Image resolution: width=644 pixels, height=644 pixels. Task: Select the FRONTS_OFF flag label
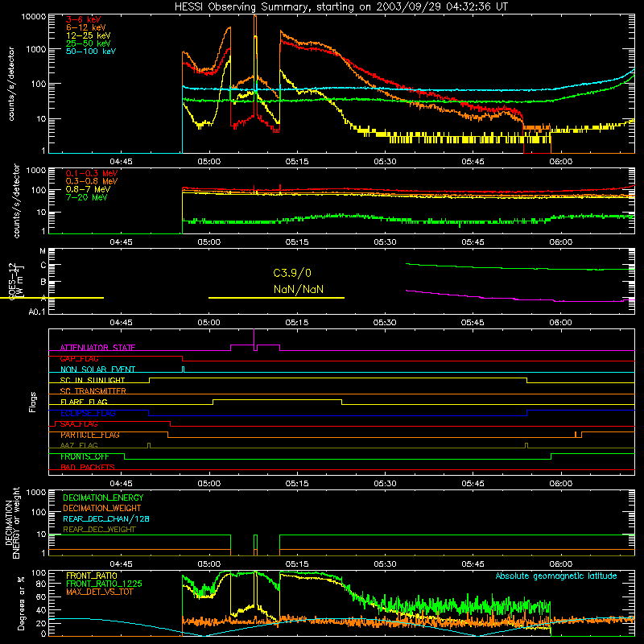click(x=85, y=456)
